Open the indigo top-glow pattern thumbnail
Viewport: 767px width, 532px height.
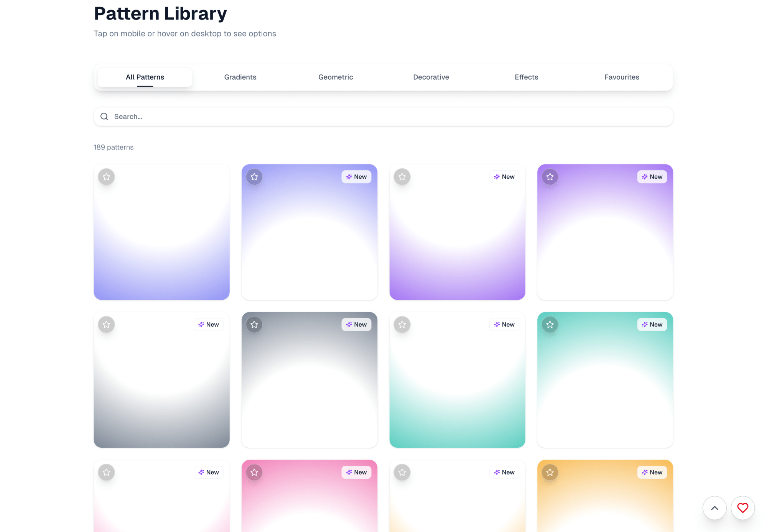[309, 232]
